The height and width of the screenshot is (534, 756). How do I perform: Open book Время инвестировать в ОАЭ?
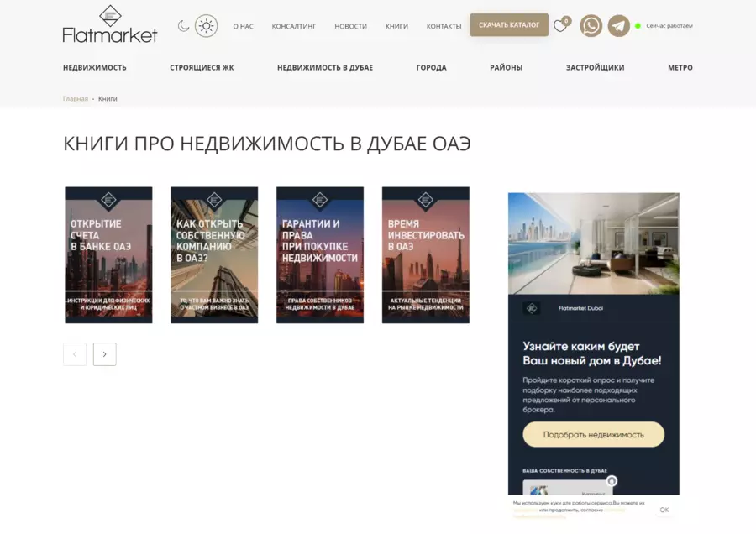click(x=425, y=255)
